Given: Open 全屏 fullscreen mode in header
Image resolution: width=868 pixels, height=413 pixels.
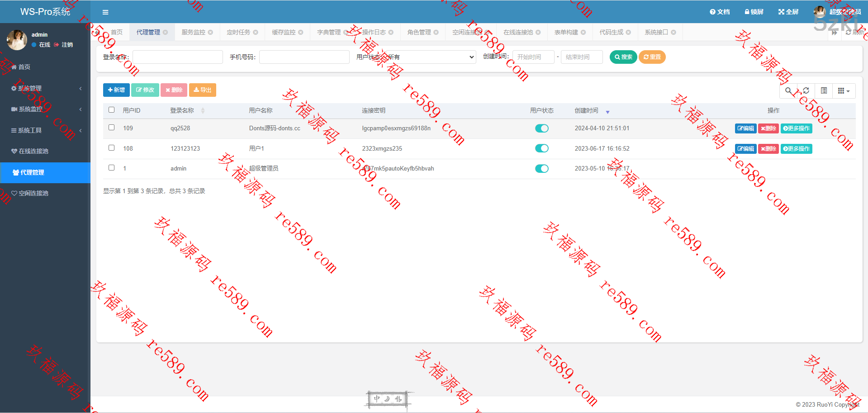Looking at the screenshot, I should 788,12.
